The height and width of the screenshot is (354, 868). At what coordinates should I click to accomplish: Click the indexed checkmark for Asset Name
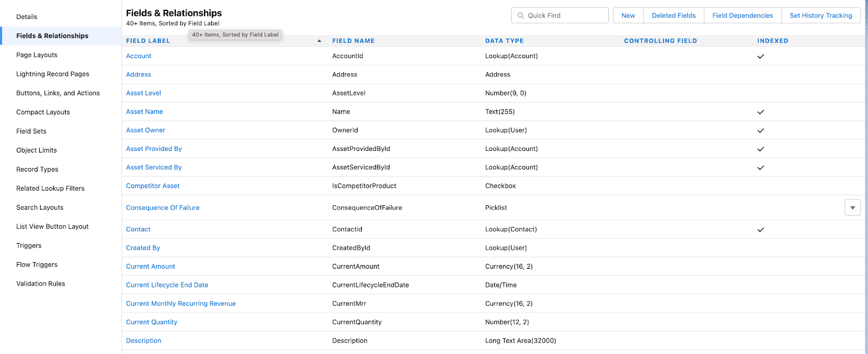click(761, 112)
